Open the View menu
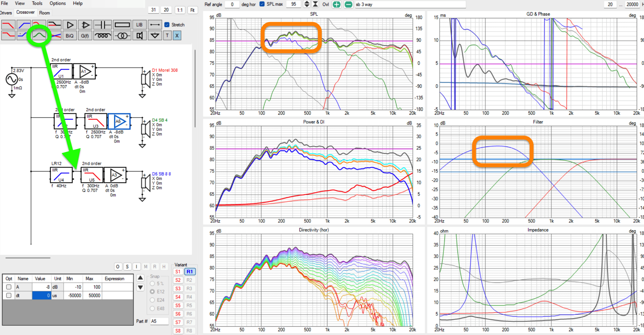The width and height of the screenshot is (644, 335). pos(20,3)
